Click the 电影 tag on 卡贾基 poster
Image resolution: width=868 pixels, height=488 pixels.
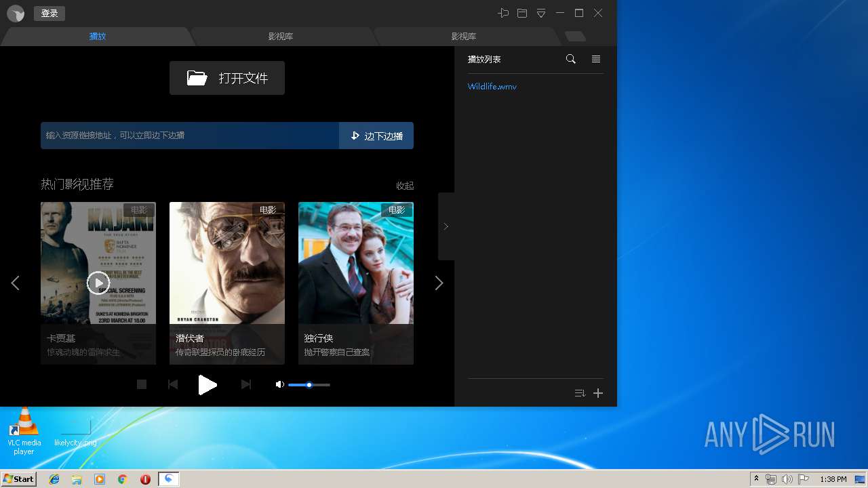(139, 210)
